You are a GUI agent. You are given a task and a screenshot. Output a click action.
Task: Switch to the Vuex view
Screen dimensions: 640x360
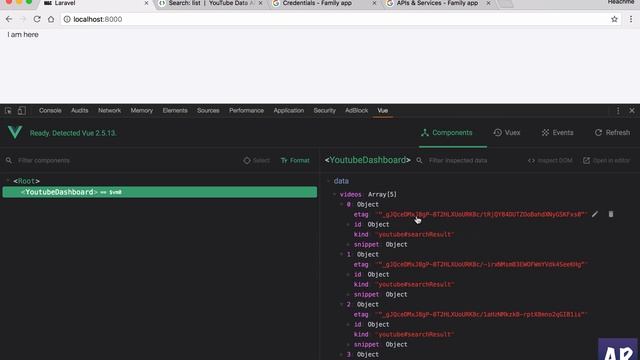pos(507,133)
